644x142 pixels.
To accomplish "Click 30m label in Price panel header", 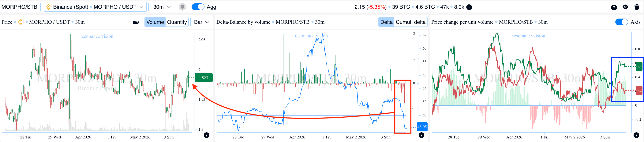I will (80, 22).
